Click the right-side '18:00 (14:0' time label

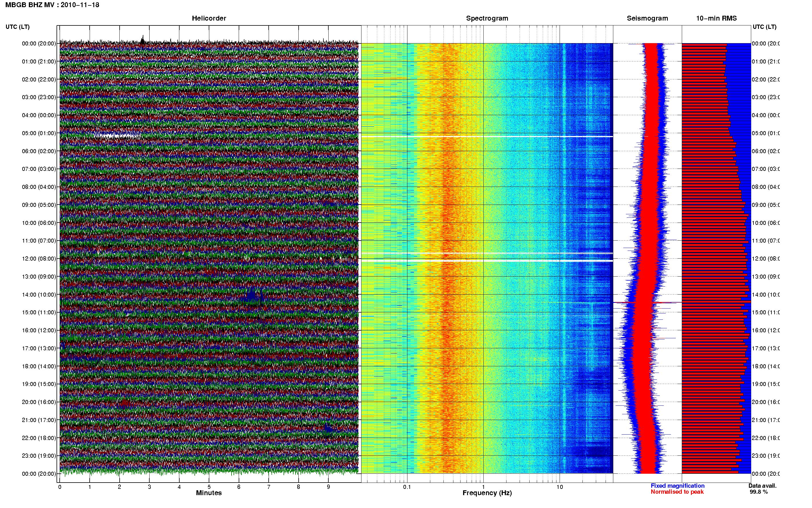point(766,366)
